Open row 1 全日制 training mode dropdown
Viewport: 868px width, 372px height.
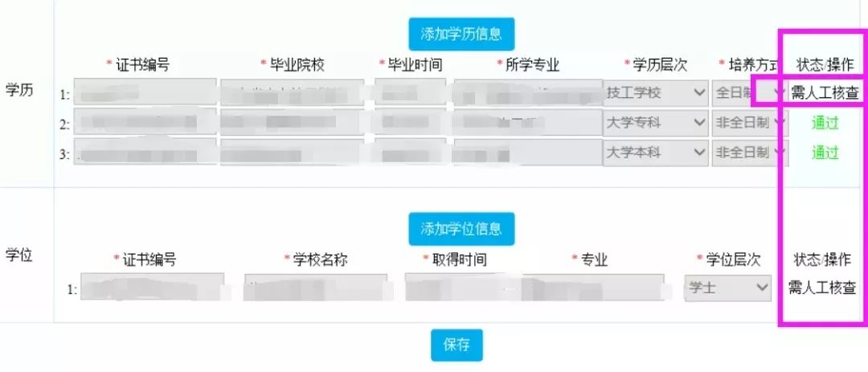tap(750, 92)
